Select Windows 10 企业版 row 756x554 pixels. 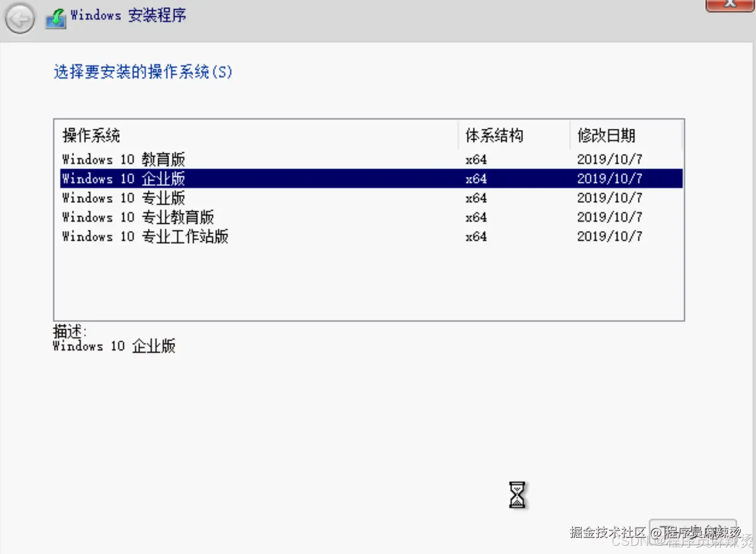point(371,178)
